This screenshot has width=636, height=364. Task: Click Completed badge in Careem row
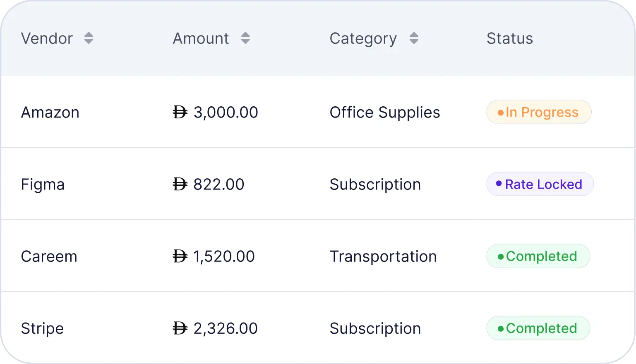click(x=538, y=256)
